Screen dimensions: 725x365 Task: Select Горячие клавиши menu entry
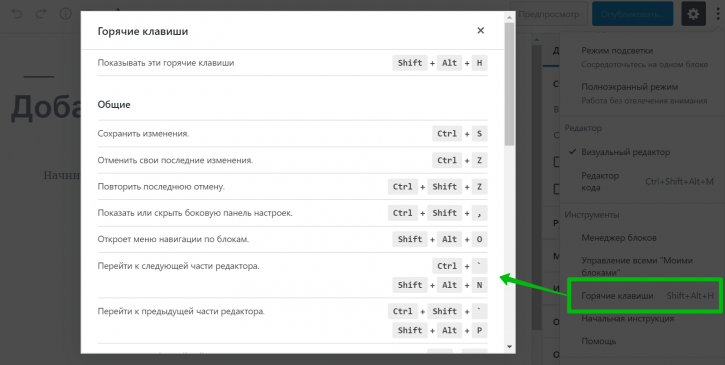click(644, 296)
